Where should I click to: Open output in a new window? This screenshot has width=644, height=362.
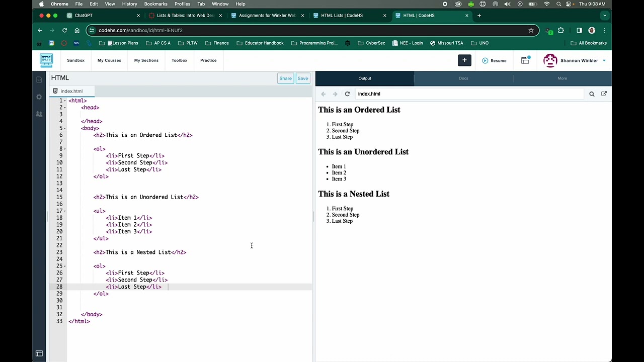(x=604, y=94)
